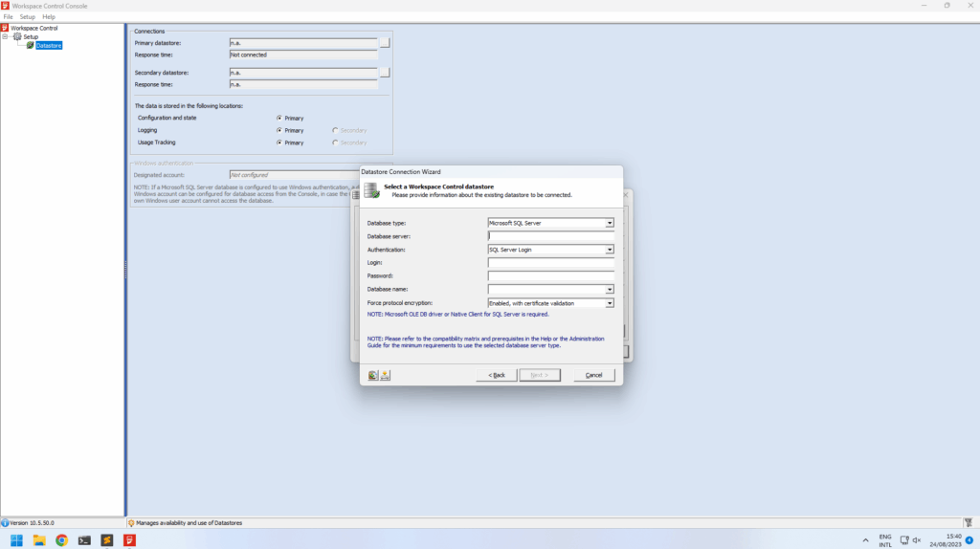Viewport: 980px width, 549px height.
Task: Open the Force protocol encryption dropdown
Action: [x=609, y=303]
